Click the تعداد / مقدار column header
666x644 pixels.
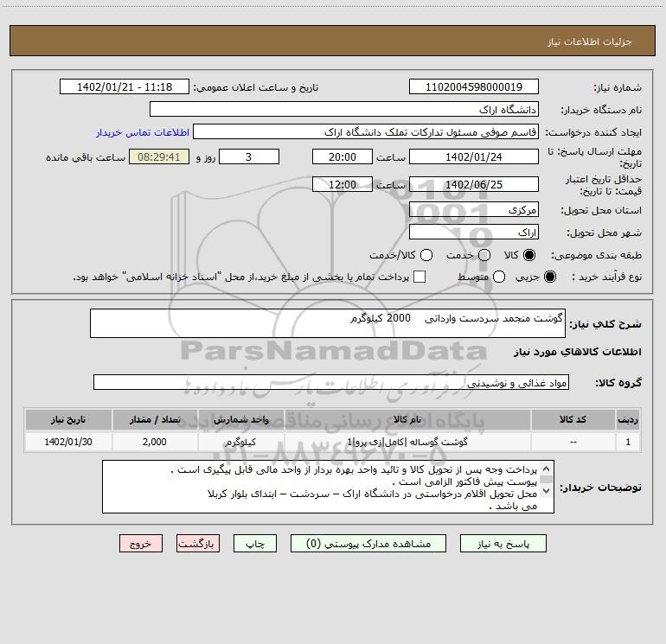pos(155,419)
